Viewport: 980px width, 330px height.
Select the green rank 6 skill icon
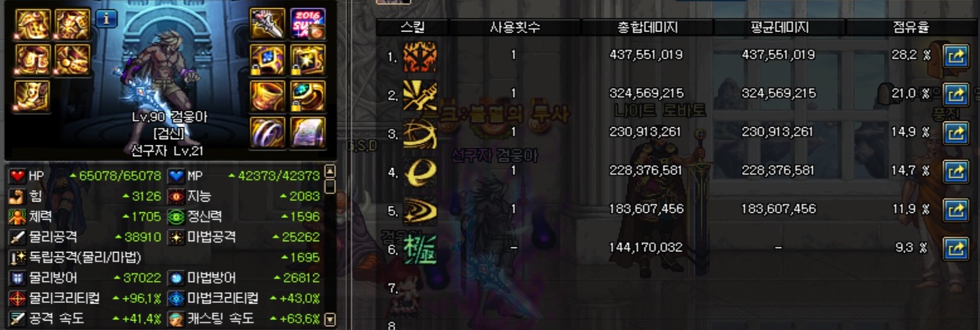419,248
